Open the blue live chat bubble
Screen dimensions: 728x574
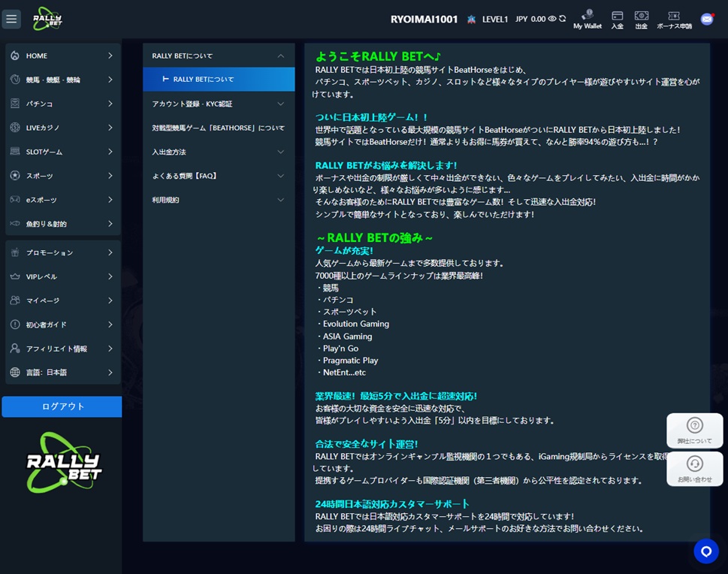pyautogui.click(x=706, y=551)
